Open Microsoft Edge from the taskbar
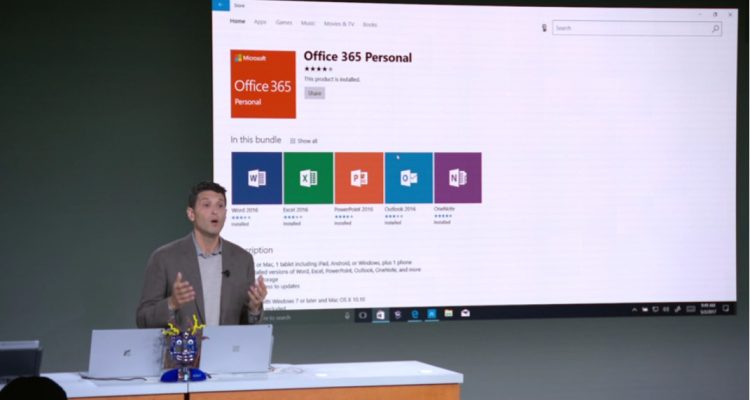This screenshot has width=750, height=400. coord(415,314)
